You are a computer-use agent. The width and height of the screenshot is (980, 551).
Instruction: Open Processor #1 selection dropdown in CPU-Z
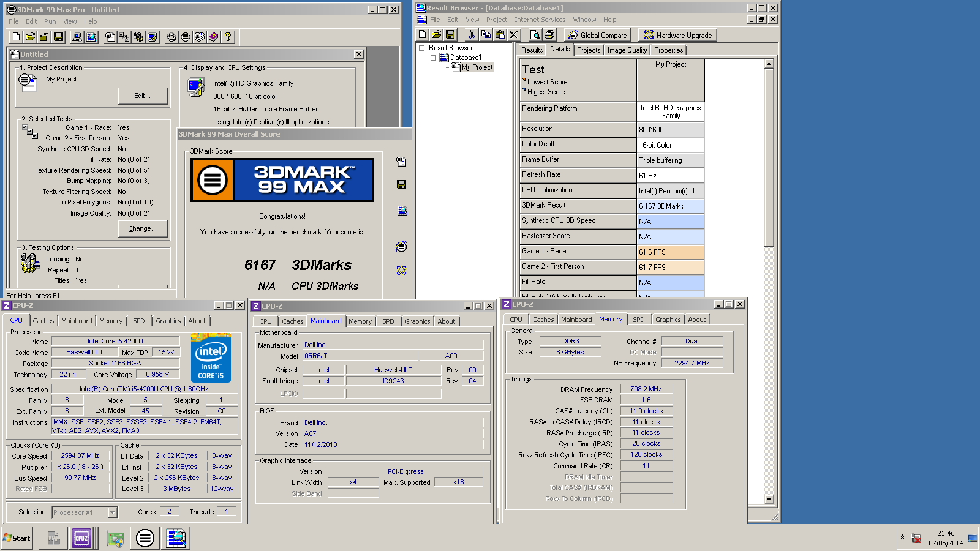coord(112,512)
